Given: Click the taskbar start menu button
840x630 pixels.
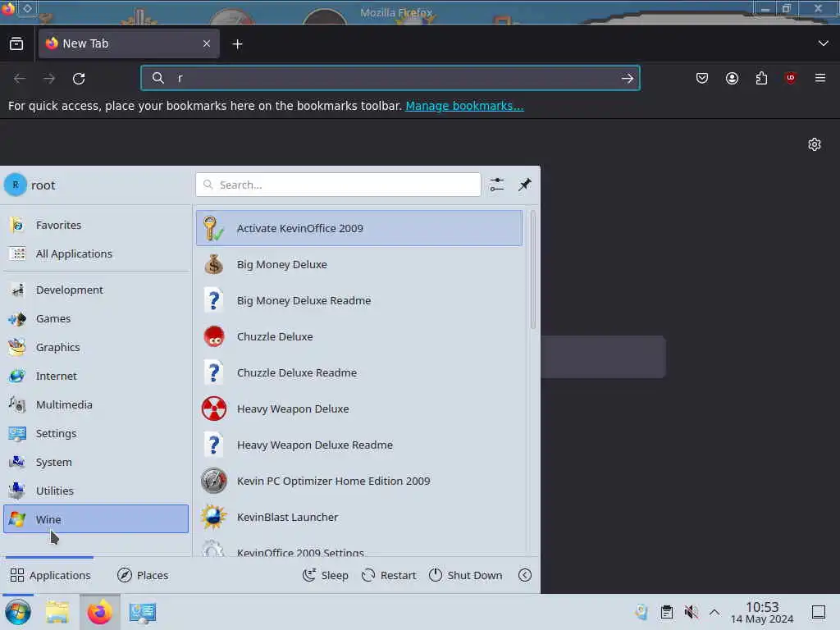Looking at the screenshot, I should 18,612.
